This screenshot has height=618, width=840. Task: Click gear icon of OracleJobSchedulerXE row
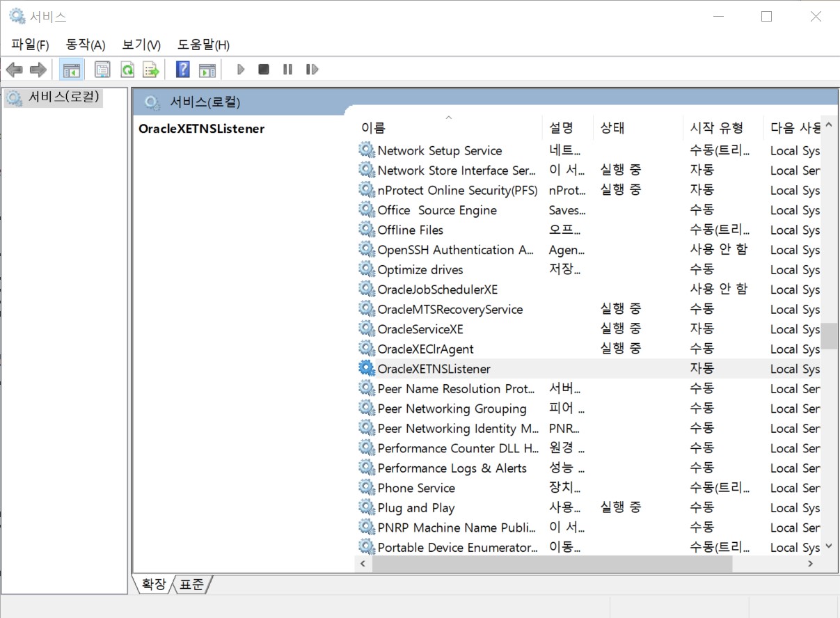[x=367, y=289]
